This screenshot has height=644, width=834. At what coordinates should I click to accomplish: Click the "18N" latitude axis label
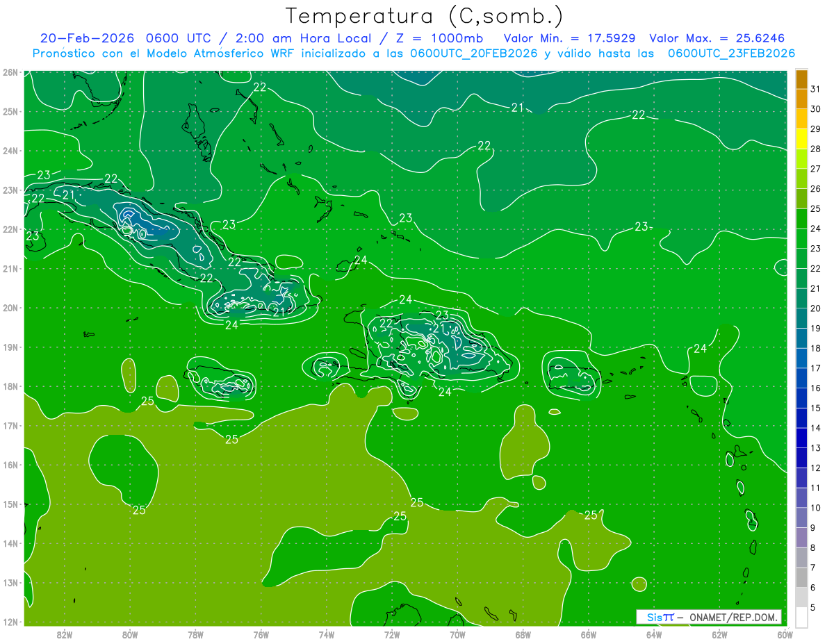[x=10, y=387]
